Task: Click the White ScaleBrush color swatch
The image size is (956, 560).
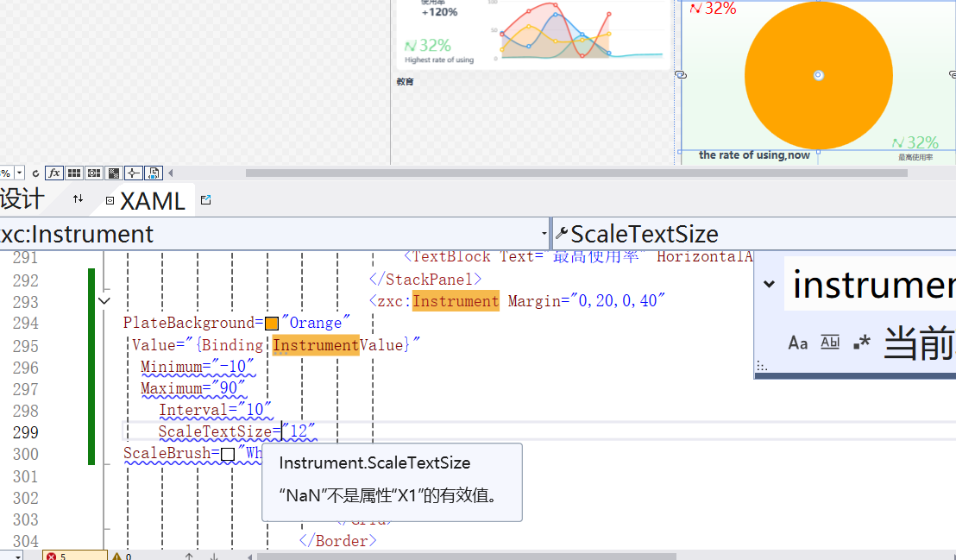Action: (228, 454)
